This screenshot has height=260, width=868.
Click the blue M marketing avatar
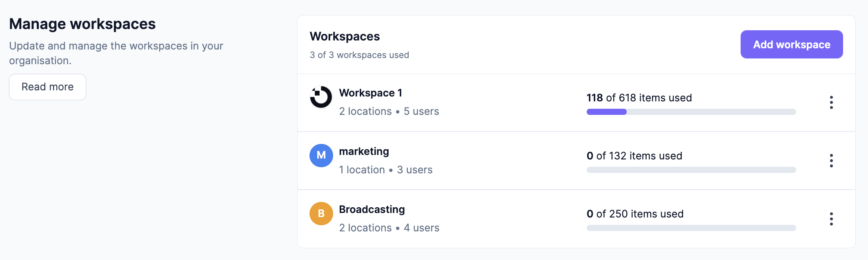click(321, 155)
